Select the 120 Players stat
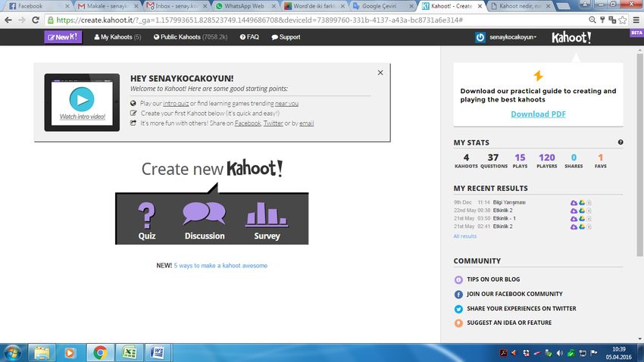This screenshot has height=362, width=644. pos(547,161)
